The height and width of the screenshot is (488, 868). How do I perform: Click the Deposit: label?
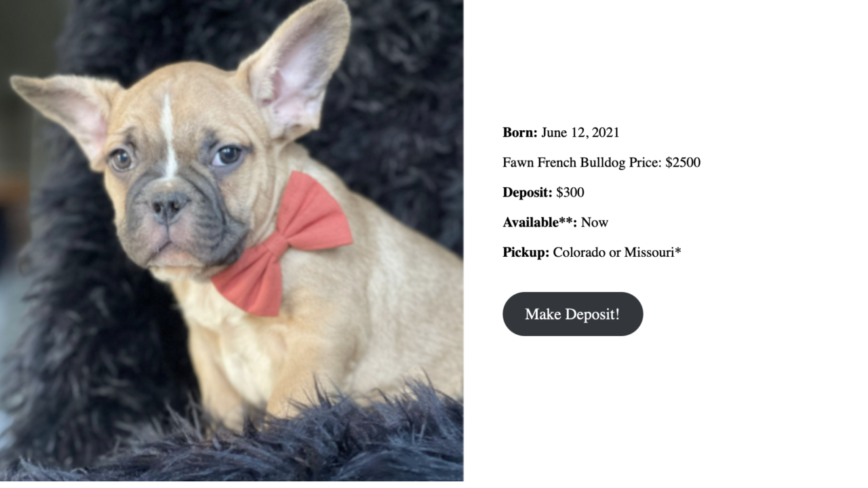[x=527, y=192]
